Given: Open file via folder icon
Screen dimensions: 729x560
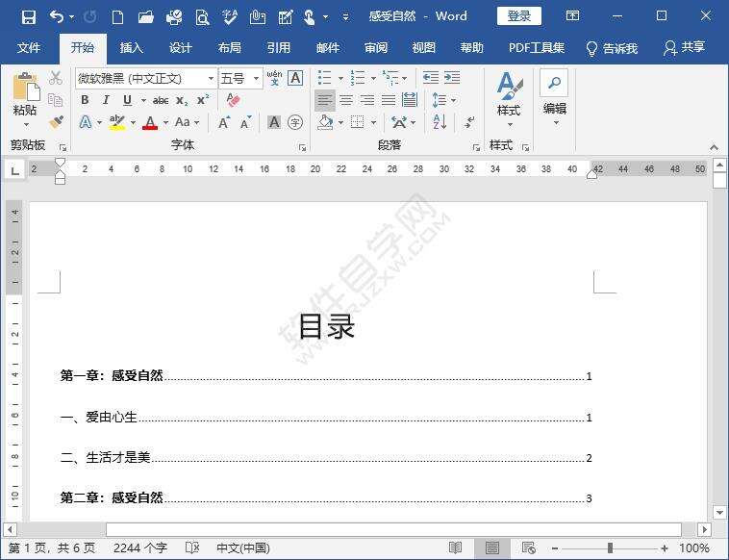Looking at the screenshot, I should 145,17.
